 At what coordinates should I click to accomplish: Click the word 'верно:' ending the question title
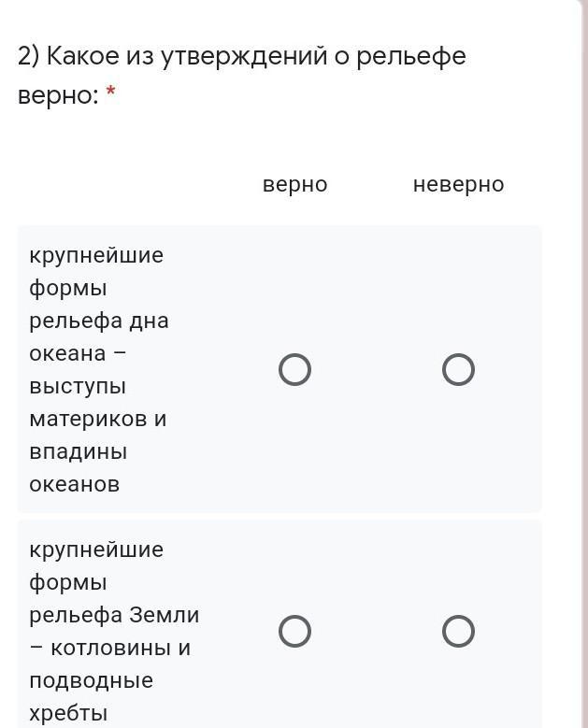click(58, 95)
